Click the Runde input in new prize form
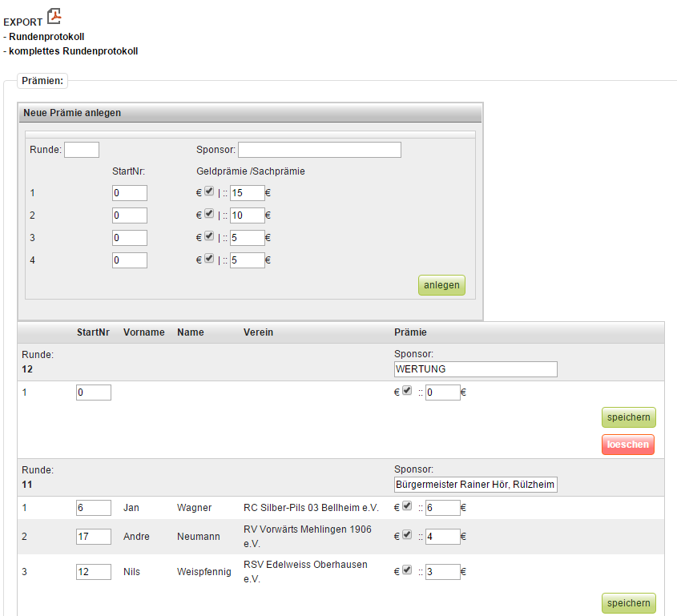This screenshot has width=677, height=616. pos(81,150)
